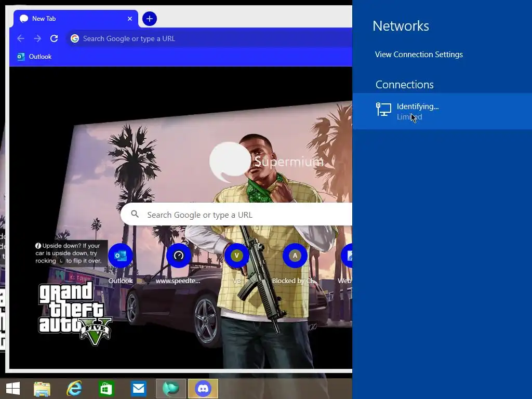
Task: Open a new tab with the plus button
Action: pyautogui.click(x=150, y=19)
